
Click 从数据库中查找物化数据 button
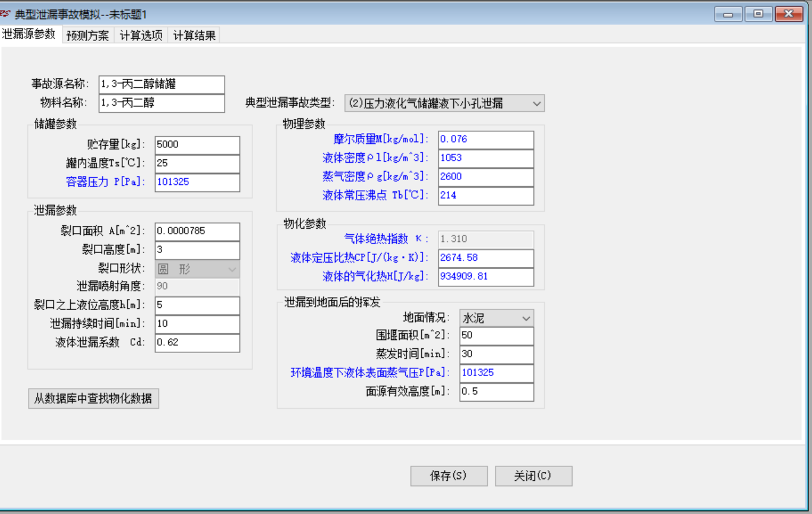click(x=93, y=398)
